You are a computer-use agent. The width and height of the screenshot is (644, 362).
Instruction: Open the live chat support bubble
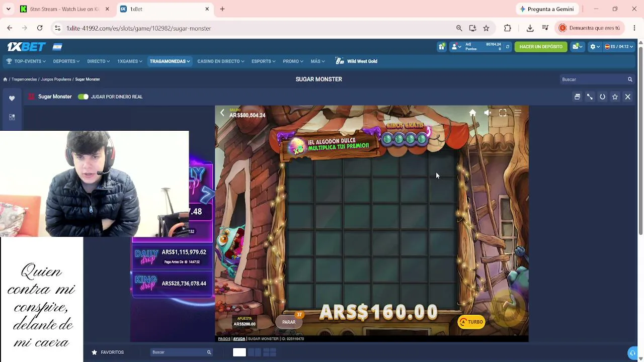coord(632,353)
